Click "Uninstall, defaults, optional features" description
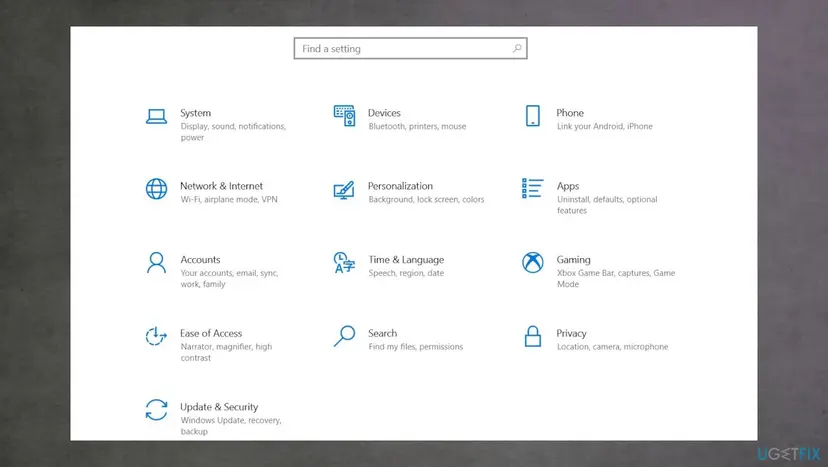Screen dimensions: 828x467 (607, 205)
